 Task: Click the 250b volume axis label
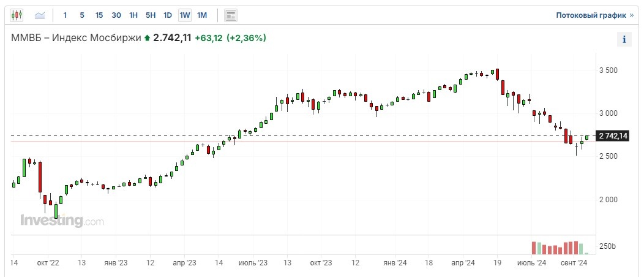point(608,246)
